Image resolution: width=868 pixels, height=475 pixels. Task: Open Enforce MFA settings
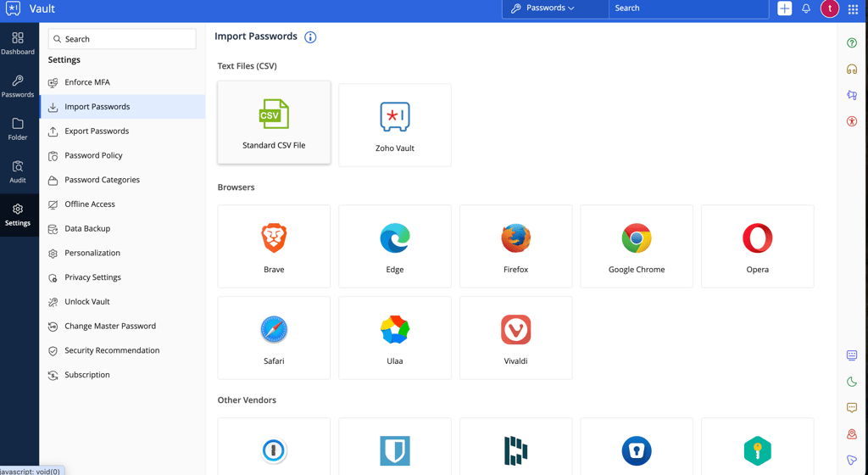[x=122, y=82]
